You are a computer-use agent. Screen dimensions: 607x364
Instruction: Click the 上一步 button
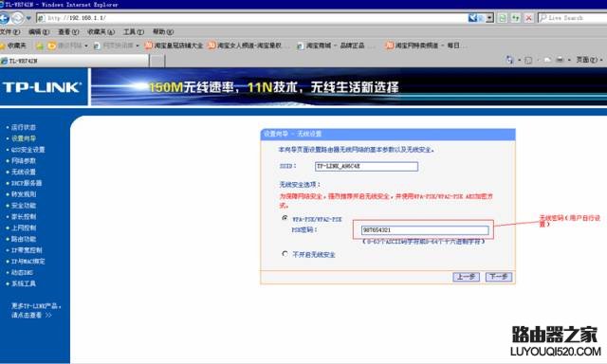(466, 277)
